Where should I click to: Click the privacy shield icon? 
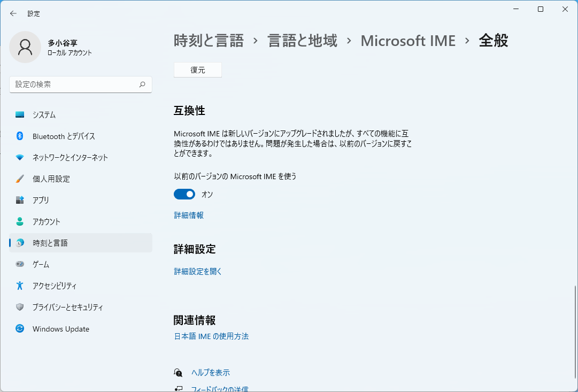(20, 307)
